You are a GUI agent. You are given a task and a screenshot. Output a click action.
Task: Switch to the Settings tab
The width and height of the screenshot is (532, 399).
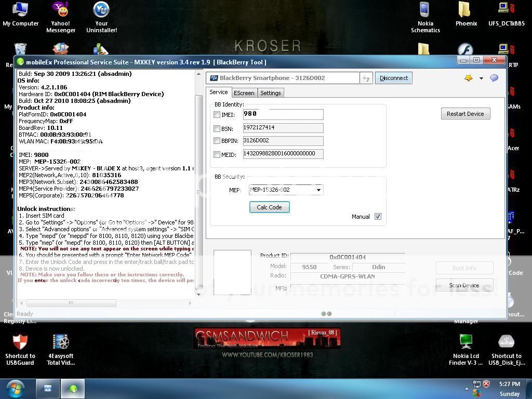click(270, 93)
